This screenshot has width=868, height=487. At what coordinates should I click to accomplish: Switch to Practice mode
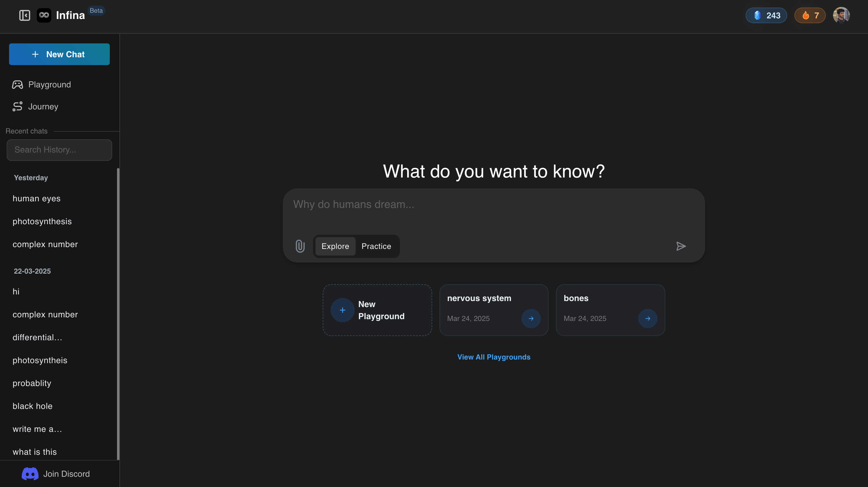[x=376, y=246]
